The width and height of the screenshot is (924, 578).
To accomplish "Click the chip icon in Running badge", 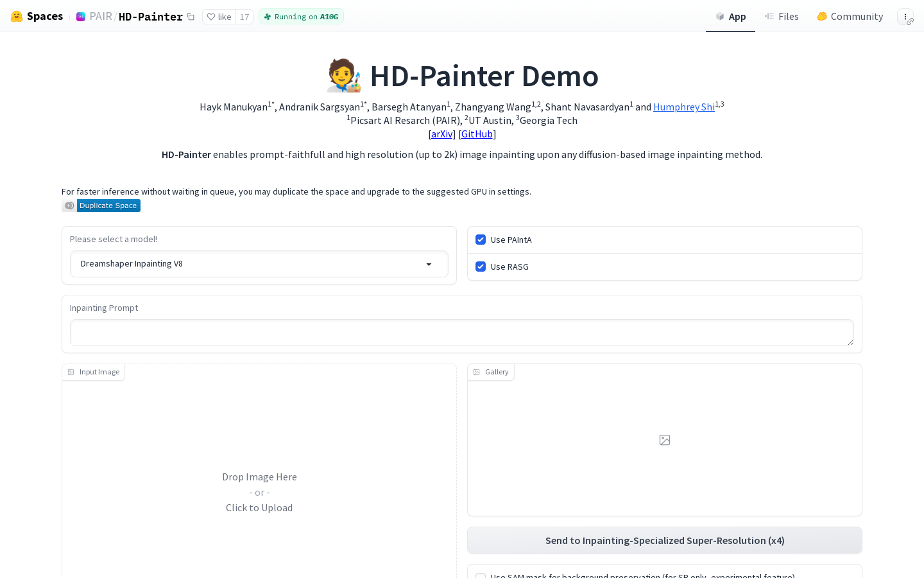I will tap(268, 17).
